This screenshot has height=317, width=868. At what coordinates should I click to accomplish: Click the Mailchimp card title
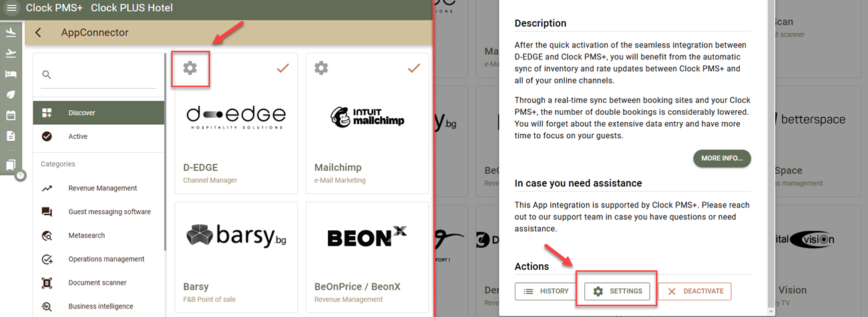[338, 168]
